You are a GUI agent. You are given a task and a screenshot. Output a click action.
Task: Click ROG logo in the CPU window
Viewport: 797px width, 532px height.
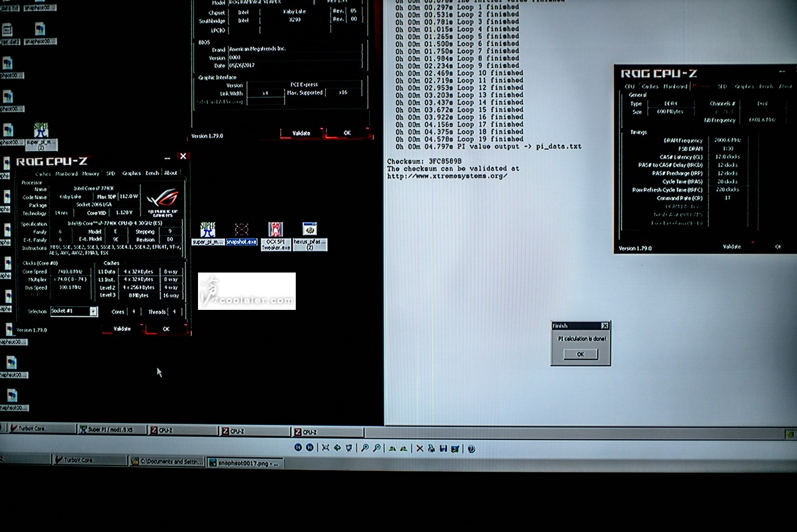pyautogui.click(x=163, y=201)
